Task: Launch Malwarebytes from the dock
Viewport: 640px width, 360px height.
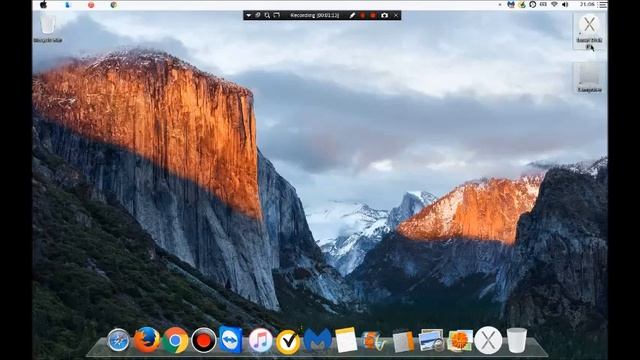Action: pyautogui.click(x=318, y=340)
